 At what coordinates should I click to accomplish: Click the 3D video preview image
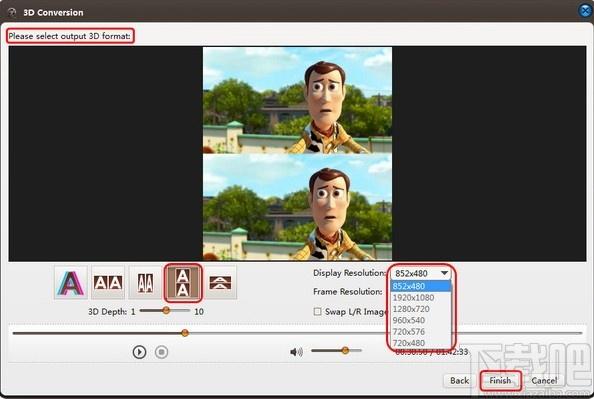tap(297, 153)
